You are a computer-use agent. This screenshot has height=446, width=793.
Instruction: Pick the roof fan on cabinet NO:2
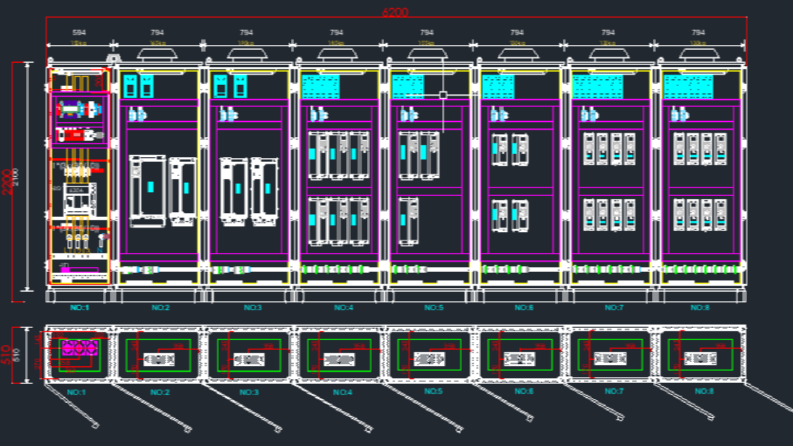pyautogui.click(x=157, y=55)
